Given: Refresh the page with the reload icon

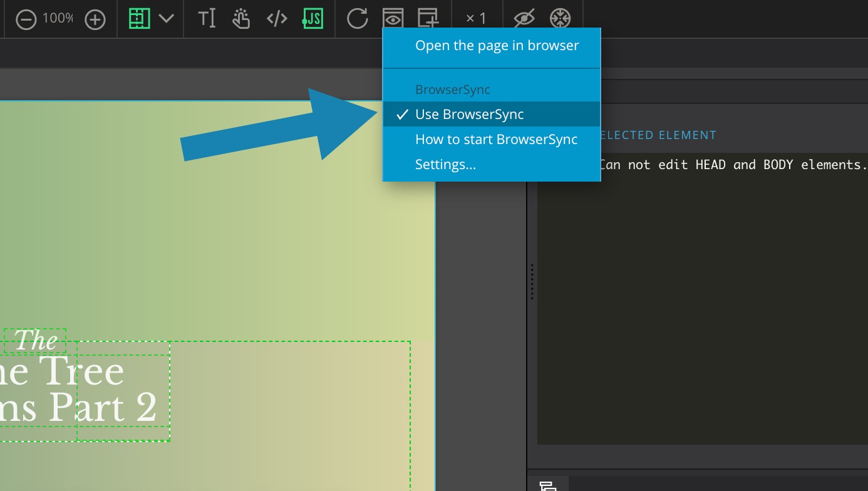Looking at the screenshot, I should click(x=357, y=19).
